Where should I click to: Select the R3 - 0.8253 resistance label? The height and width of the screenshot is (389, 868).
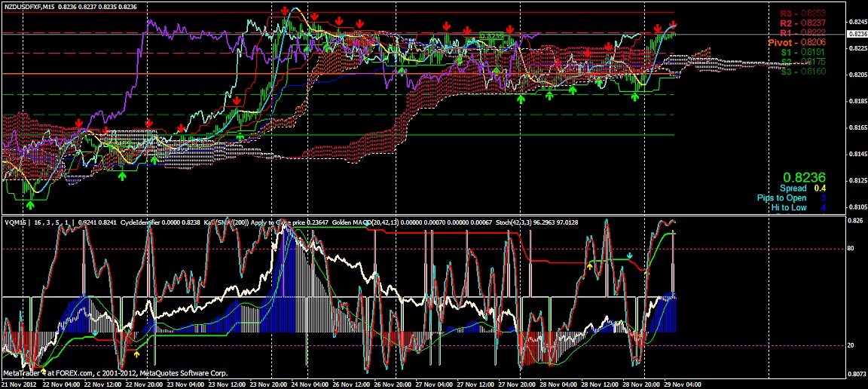pyautogui.click(x=803, y=14)
